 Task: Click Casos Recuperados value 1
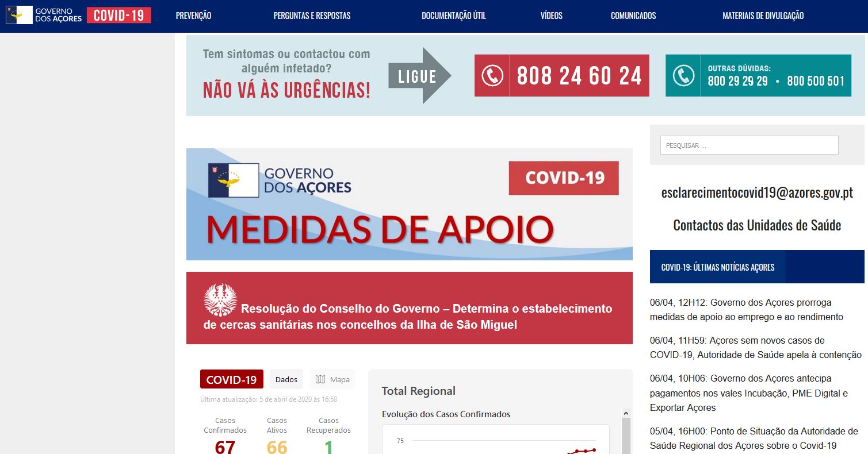click(x=328, y=447)
